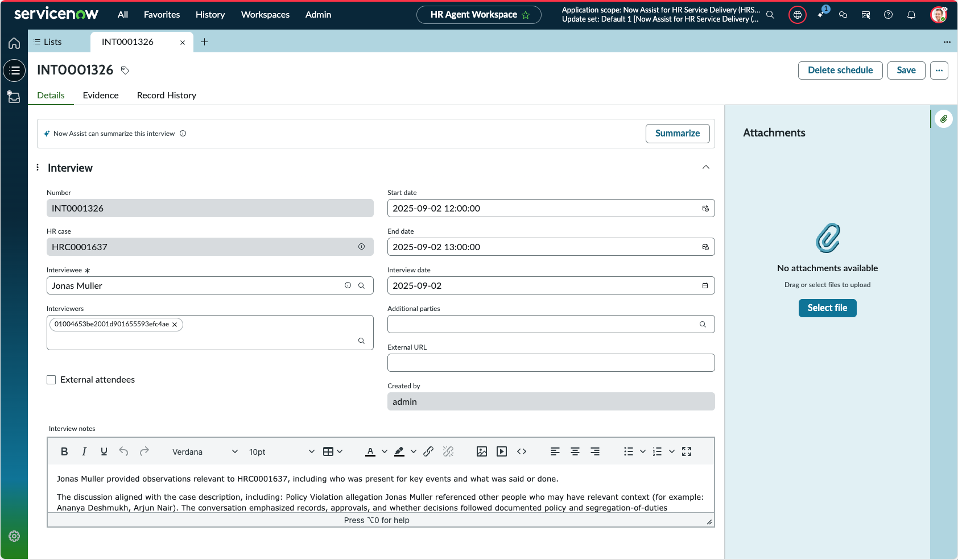
Task: Open the Favorites menu
Action: click(162, 15)
